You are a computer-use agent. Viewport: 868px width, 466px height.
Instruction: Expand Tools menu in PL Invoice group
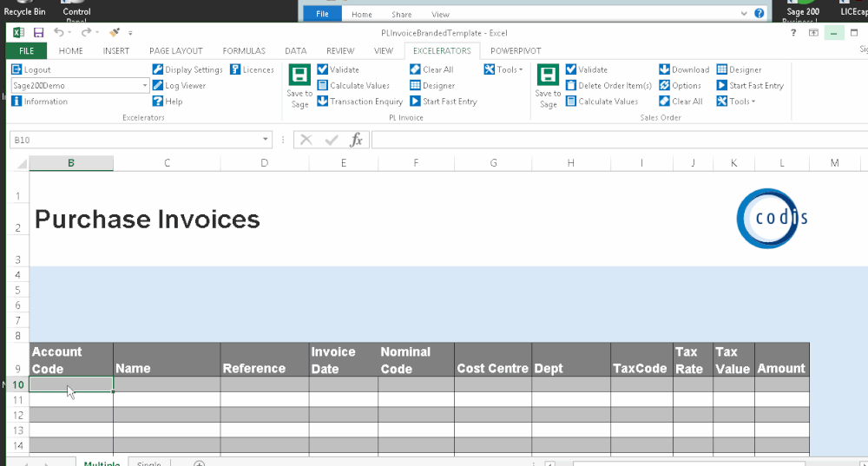click(503, 69)
